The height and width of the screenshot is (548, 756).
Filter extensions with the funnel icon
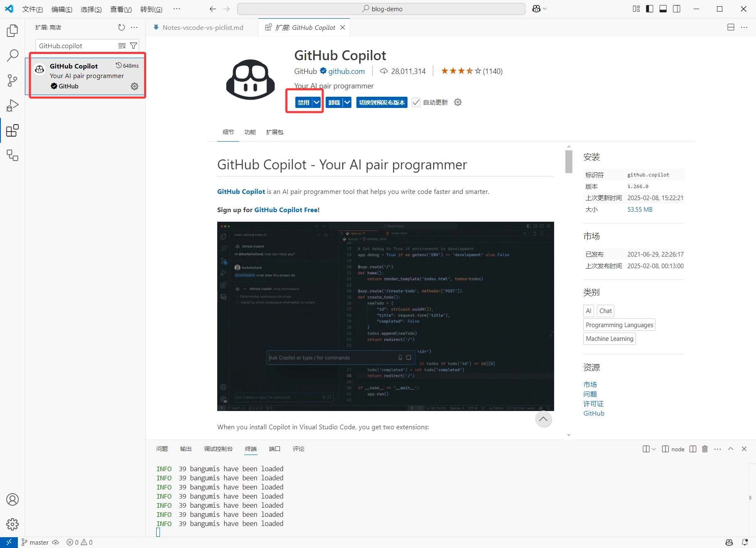[x=133, y=46]
